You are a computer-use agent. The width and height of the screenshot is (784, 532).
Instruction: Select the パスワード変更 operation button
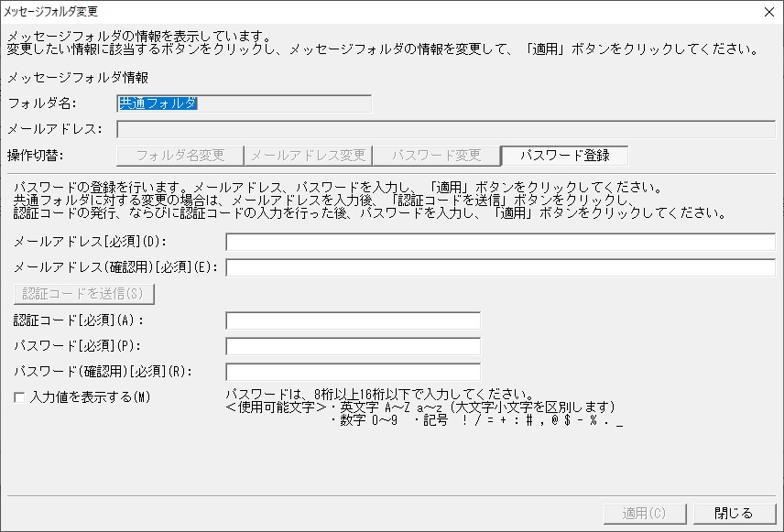[x=436, y=156]
